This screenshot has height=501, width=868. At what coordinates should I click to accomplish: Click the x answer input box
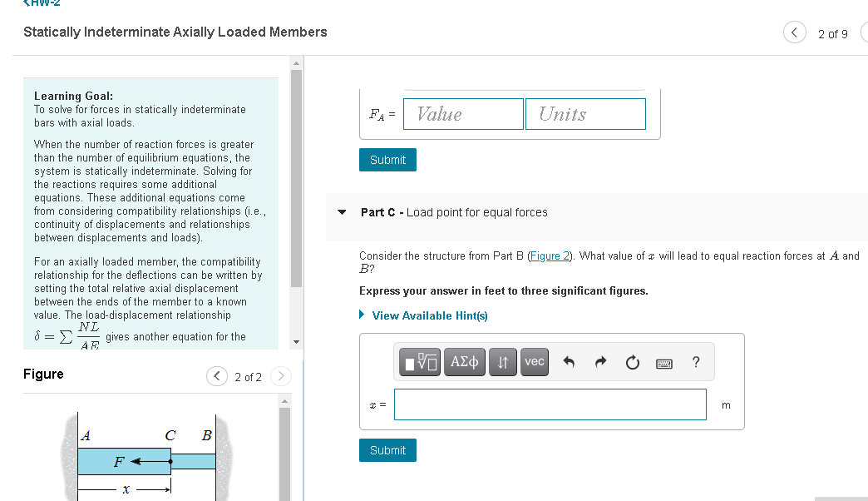coord(550,404)
